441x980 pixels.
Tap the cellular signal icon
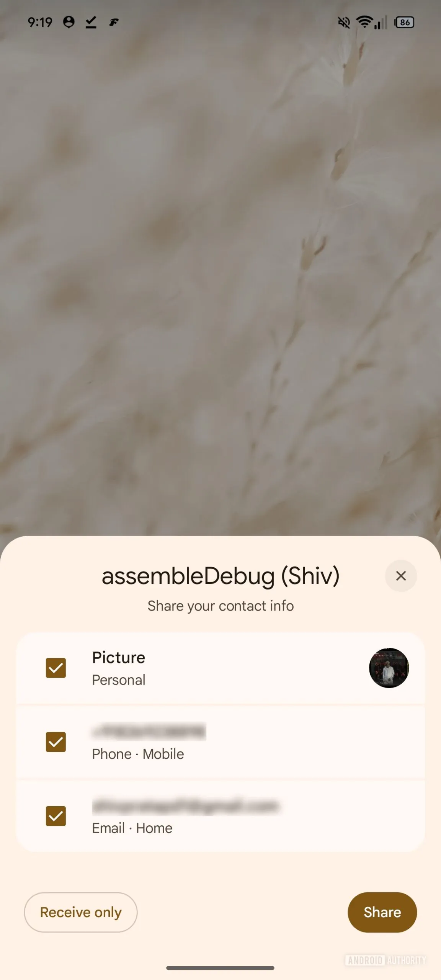(x=381, y=22)
